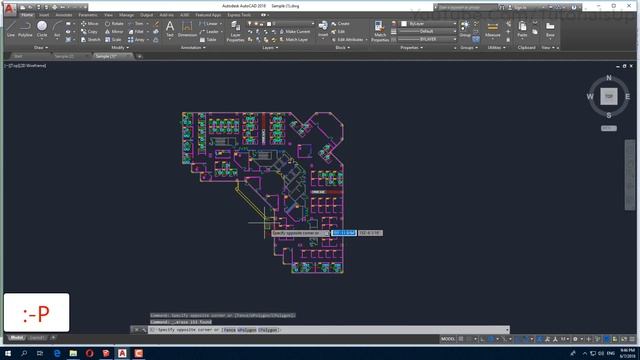Open lineweight Default dropdown
Screen dimensions: 640x360
pos(428,31)
